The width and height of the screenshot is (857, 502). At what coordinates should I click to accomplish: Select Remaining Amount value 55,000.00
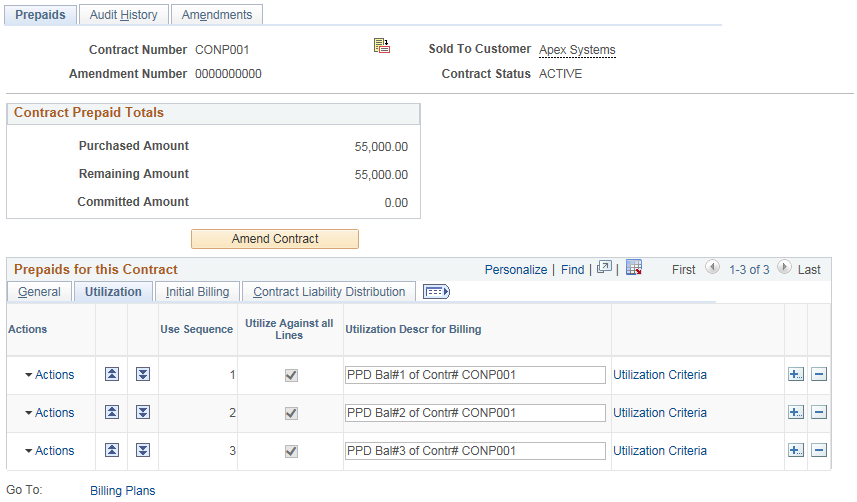[x=381, y=174]
